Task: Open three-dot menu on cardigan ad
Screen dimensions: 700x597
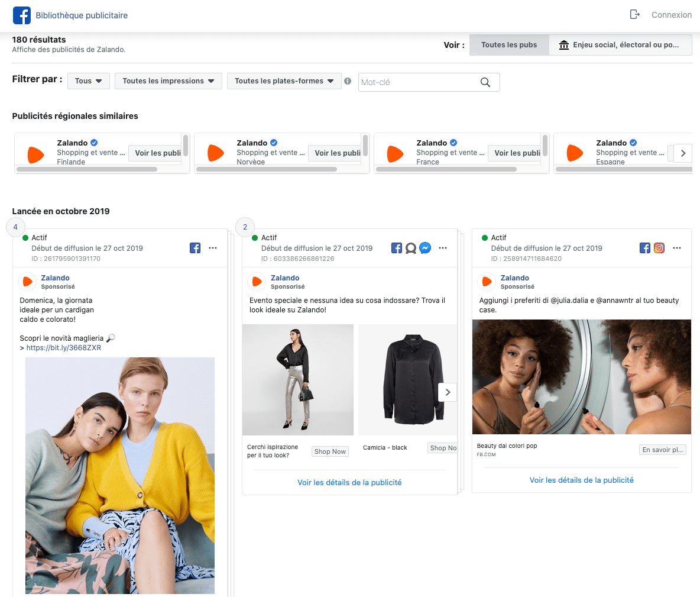Action: [213, 248]
